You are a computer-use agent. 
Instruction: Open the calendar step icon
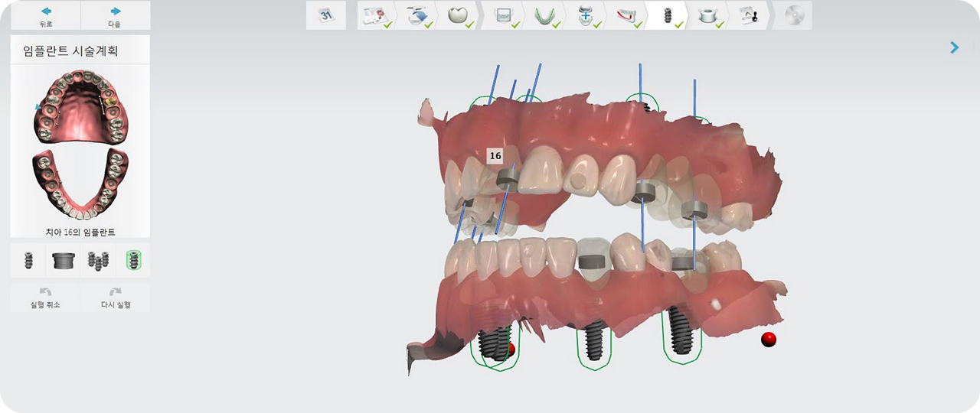325,15
